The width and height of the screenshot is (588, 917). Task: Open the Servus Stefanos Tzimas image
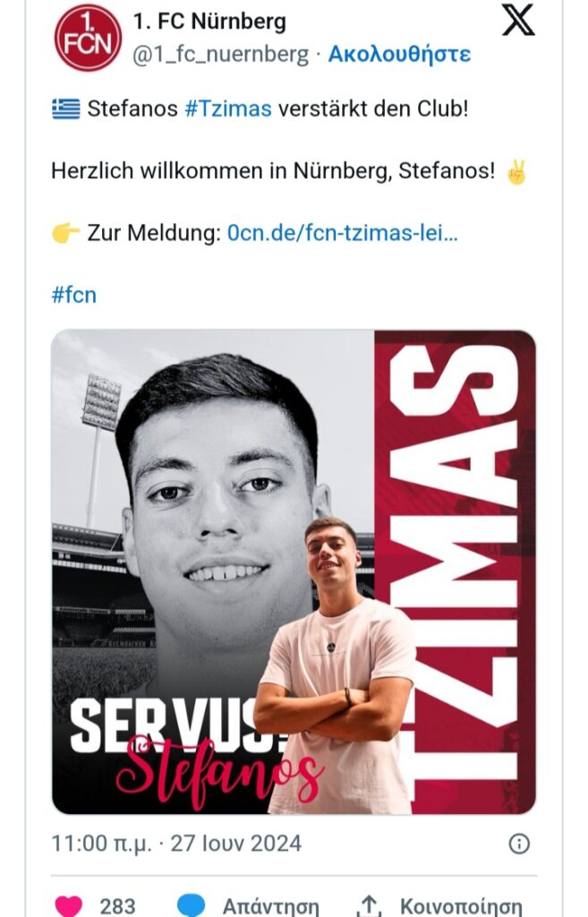[x=294, y=572]
